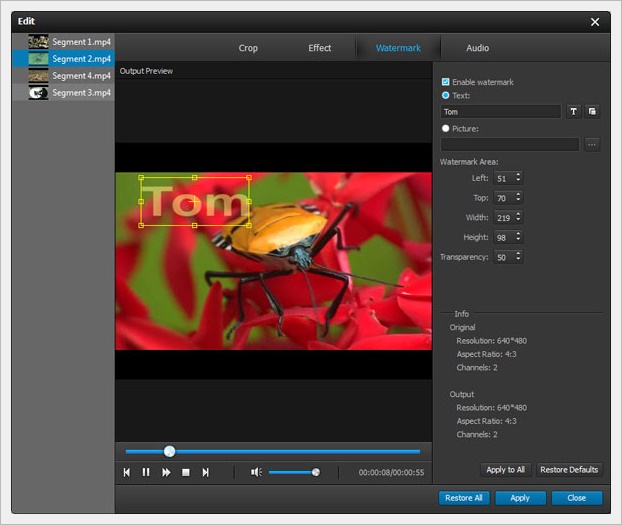This screenshot has height=525, width=622.
Task: Click the Width value field showing 219
Action: click(504, 217)
